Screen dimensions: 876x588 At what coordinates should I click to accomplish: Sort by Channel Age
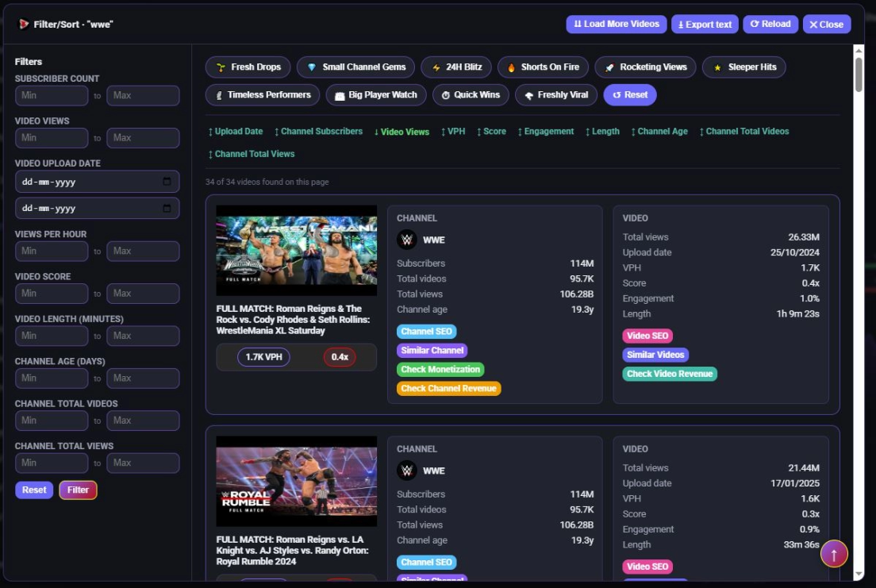[659, 132]
